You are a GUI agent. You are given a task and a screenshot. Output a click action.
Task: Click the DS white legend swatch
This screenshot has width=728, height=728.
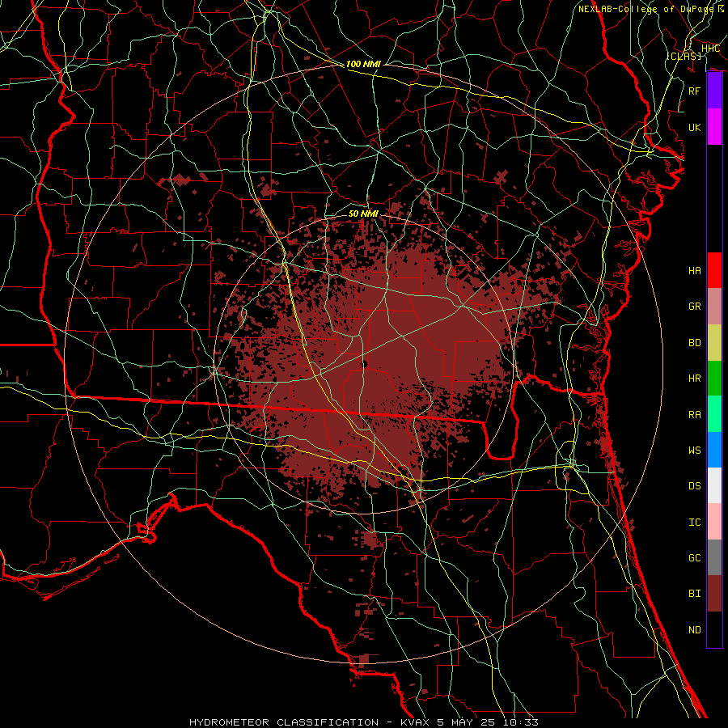[714, 485]
